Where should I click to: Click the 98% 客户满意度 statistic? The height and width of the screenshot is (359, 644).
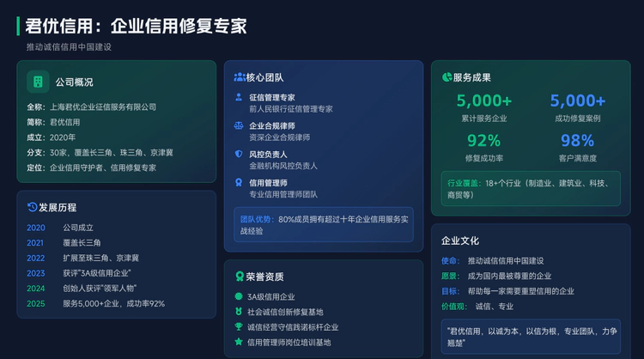(577, 146)
